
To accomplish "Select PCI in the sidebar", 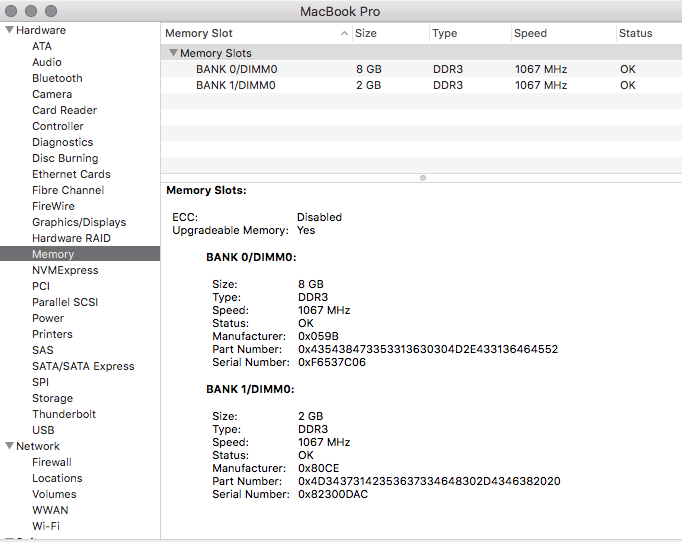I will 41,286.
